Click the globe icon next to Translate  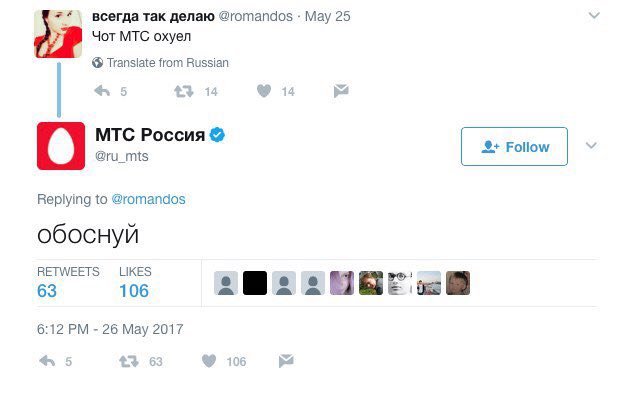pos(97,63)
